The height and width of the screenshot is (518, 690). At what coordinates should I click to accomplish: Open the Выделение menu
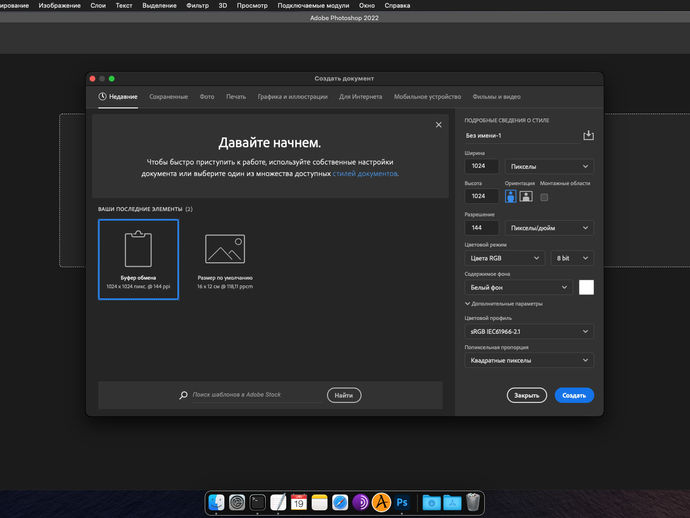[x=159, y=5]
